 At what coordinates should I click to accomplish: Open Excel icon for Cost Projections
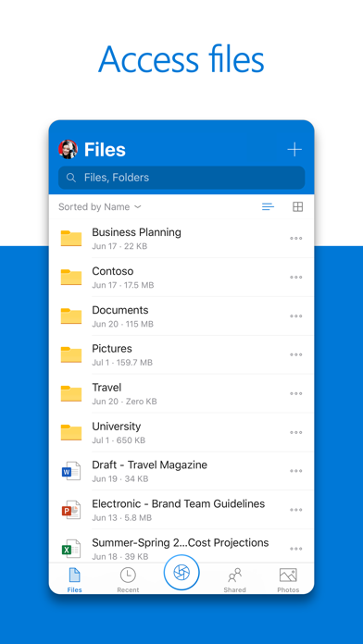point(71,549)
